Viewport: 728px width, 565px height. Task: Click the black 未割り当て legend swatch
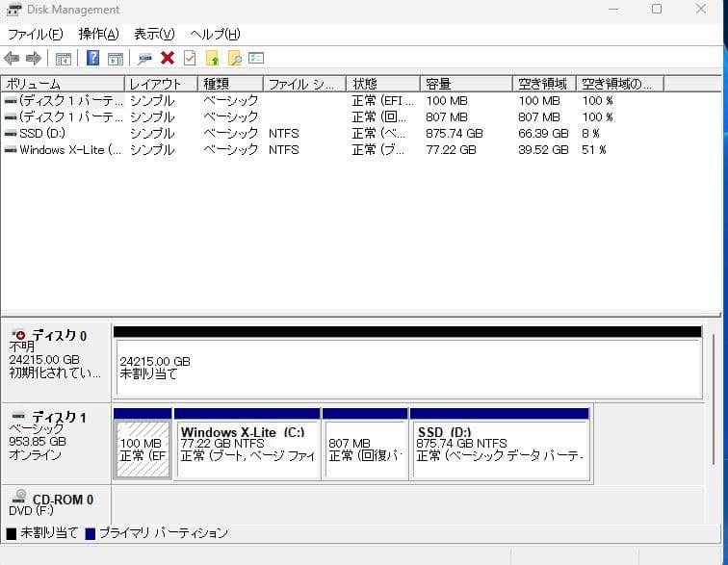(x=12, y=534)
